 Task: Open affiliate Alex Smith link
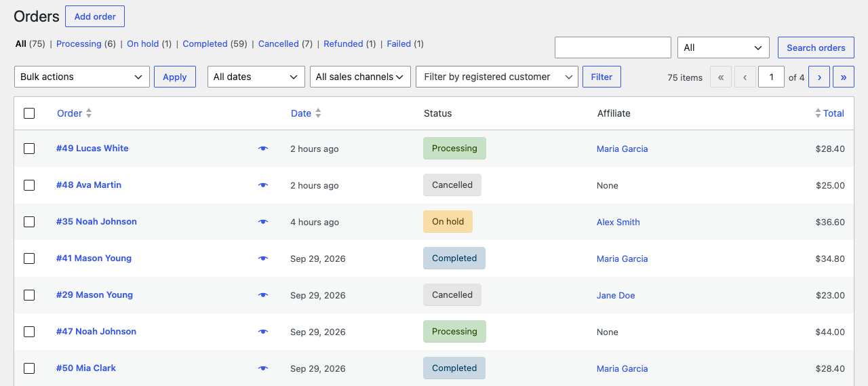tap(618, 222)
